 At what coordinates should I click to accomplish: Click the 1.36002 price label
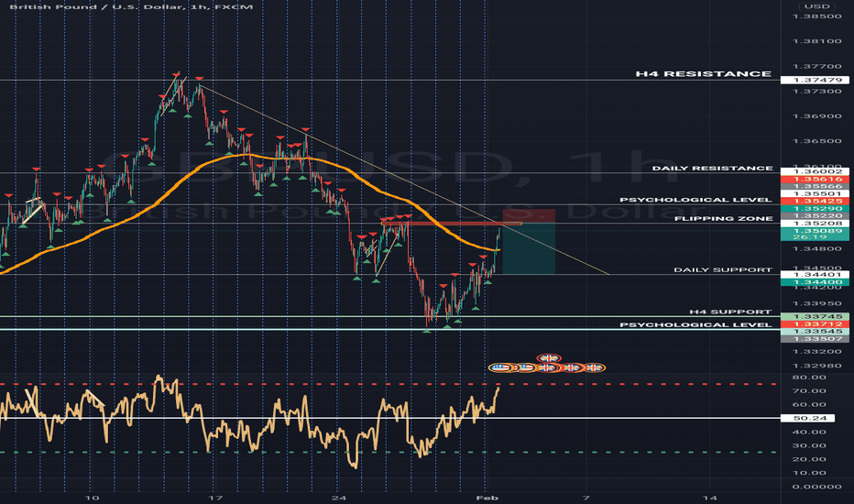click(815, 171)
